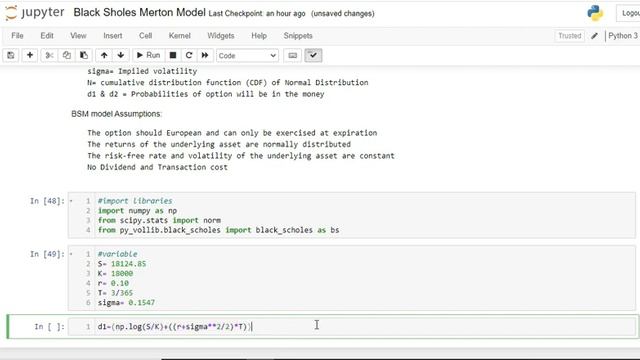
Task: Open the cell type Code dropdown
Action: [247, 56]
